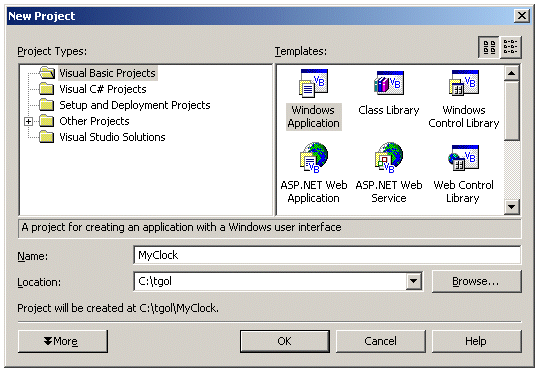
Task: Close the New Project dialog window
Action: tap(522, 15)
